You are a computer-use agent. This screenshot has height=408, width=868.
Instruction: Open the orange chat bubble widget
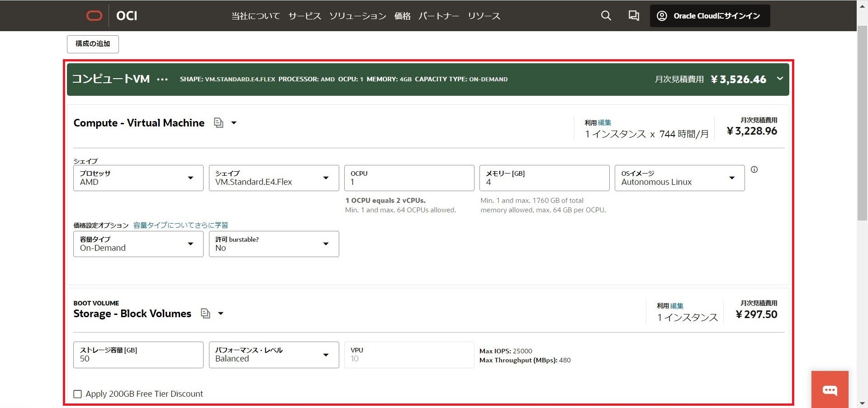click(830, 389)
